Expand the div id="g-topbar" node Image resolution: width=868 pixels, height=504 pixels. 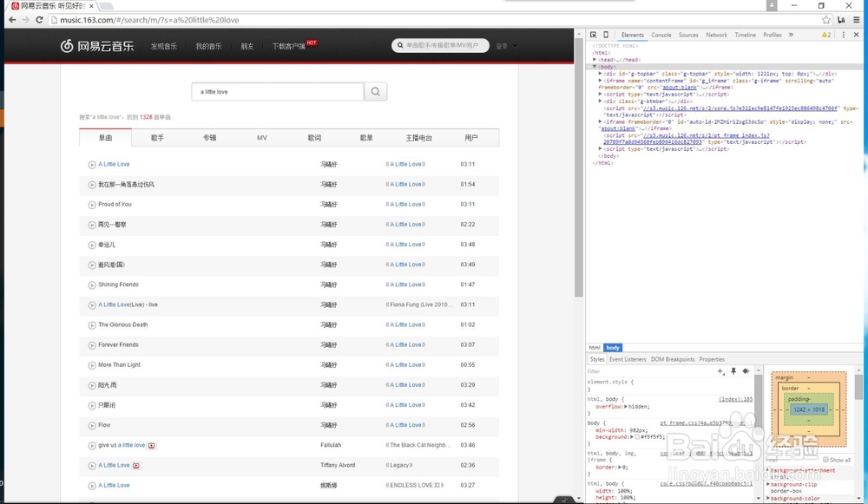600,74
